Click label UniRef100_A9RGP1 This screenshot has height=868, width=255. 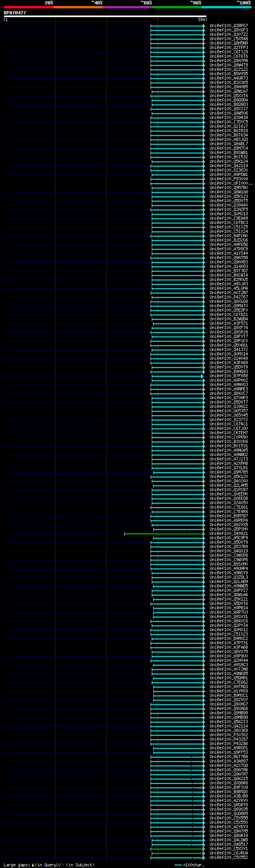[x=229, y=748]
